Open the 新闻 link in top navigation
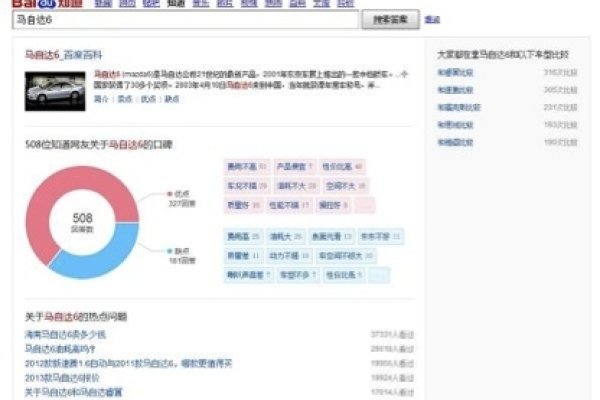The height and width of the screenshot is (400, 600). [103, 3]
